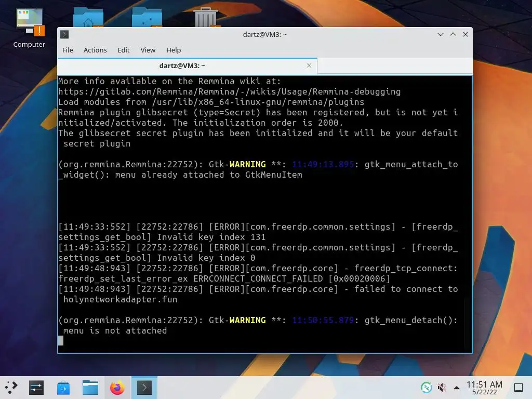Minimize the terminal window

coord(441,34)
